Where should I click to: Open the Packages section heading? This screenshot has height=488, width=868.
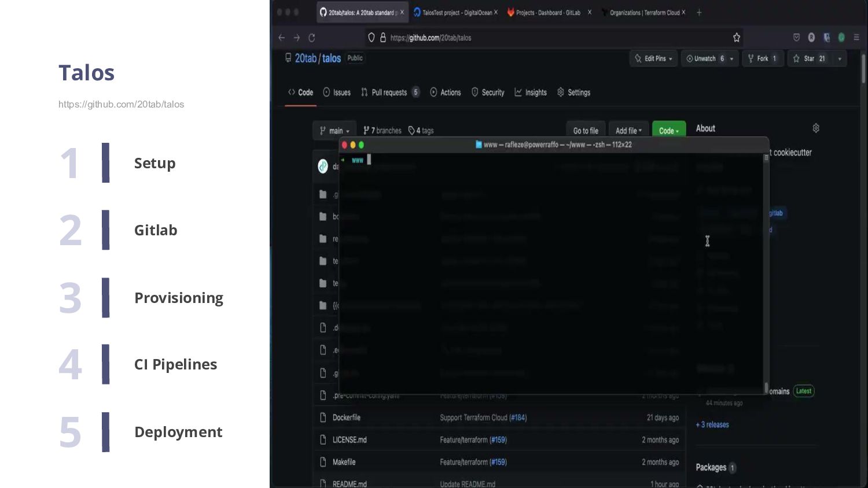tap(711, 467)
